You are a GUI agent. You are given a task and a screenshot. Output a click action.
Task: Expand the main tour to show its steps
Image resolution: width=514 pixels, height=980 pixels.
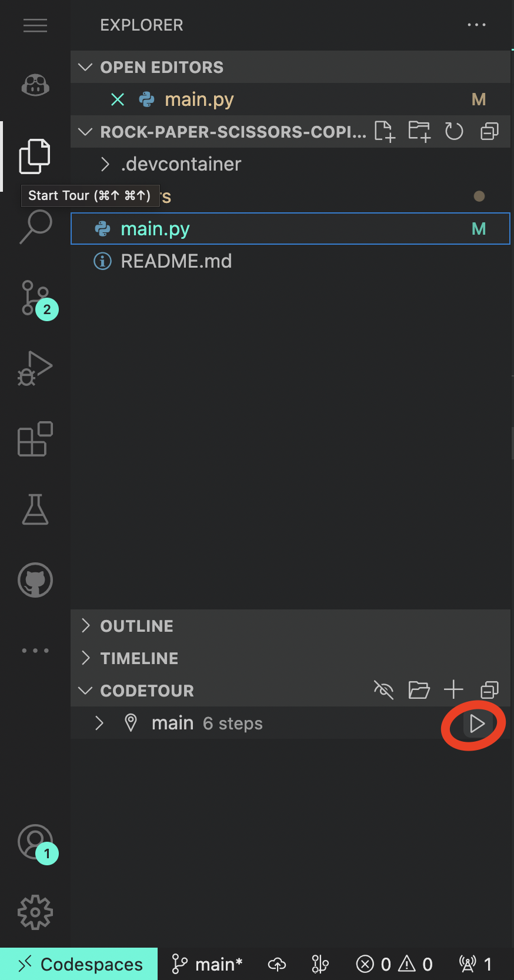[x=99, y=723]
